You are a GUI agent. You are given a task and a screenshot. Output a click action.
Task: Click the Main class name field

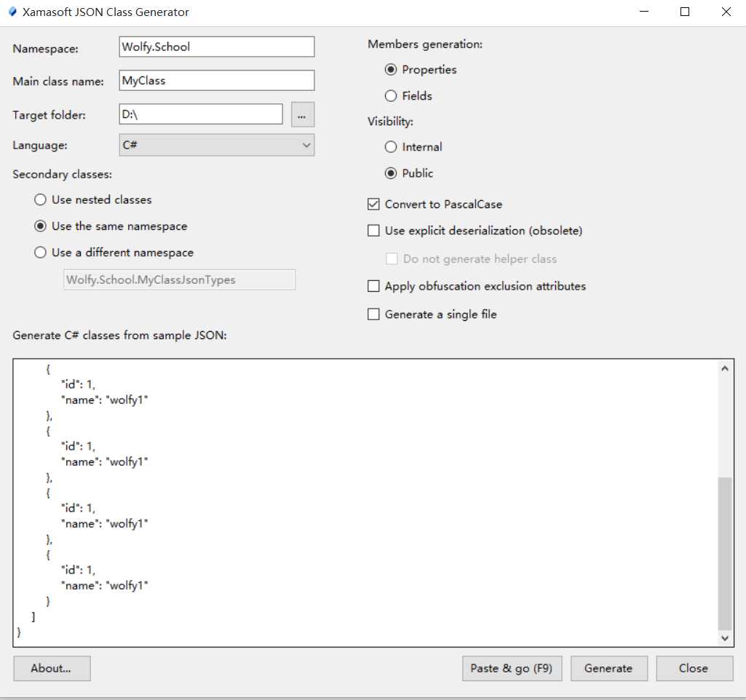point(216,80)
